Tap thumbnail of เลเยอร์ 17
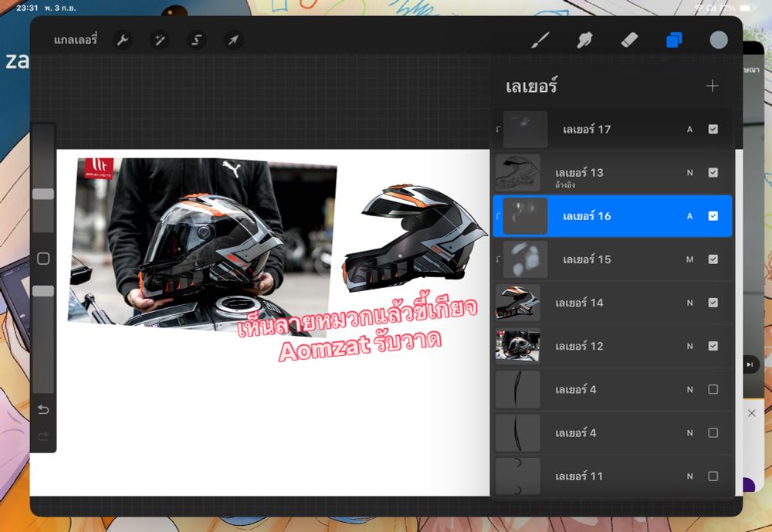This screenshot has height=532, width=772. (x=525, y=129)
